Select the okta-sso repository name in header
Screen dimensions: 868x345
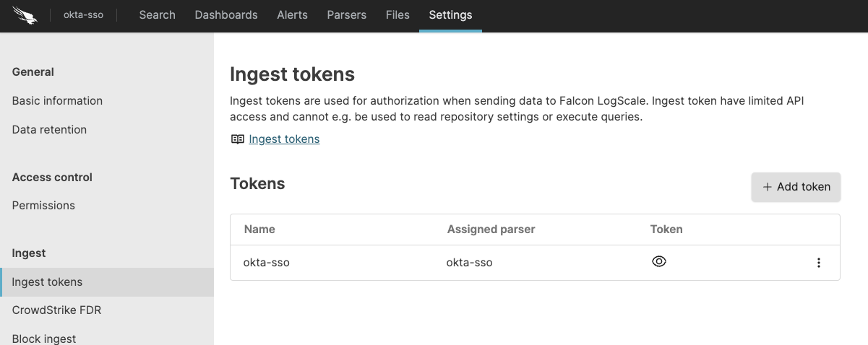[83, 15]
